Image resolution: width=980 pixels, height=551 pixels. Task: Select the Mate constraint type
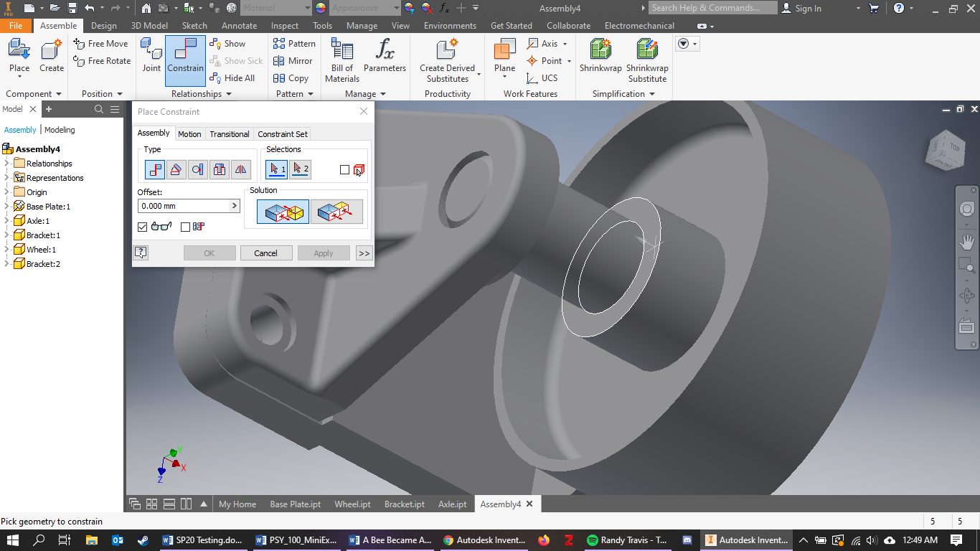point(155,169)
